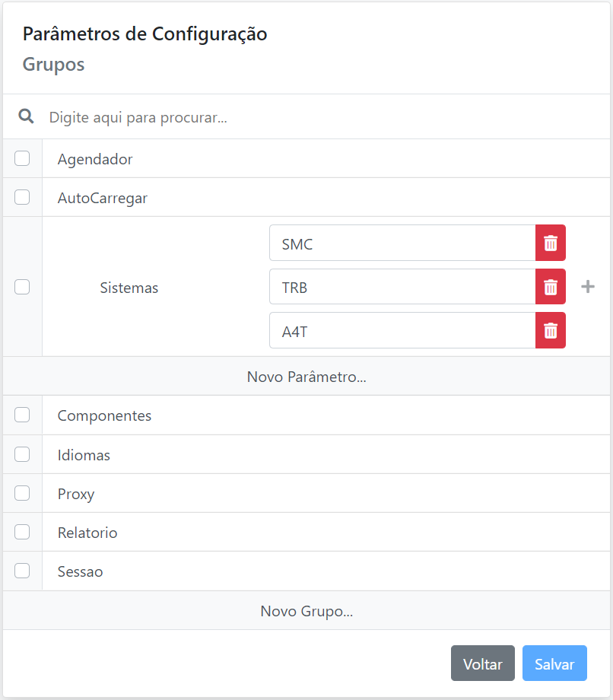Click Novo Grupo... to add group

tap(306, 611)
